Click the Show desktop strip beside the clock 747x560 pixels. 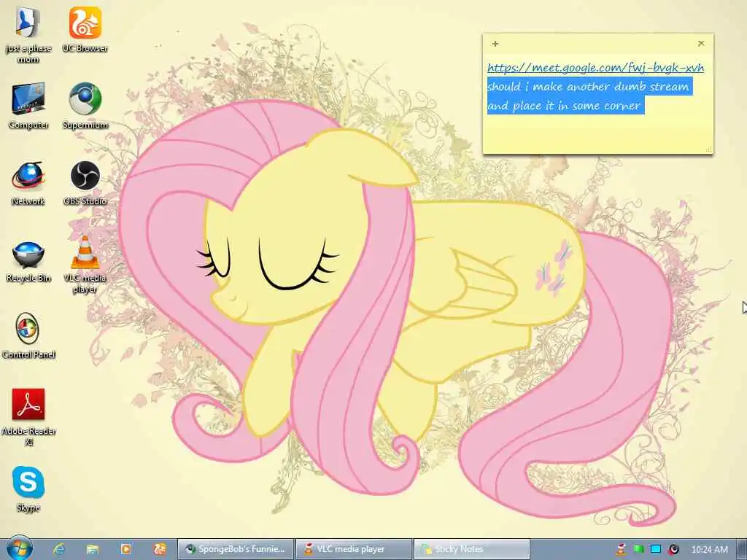point(741,549)
